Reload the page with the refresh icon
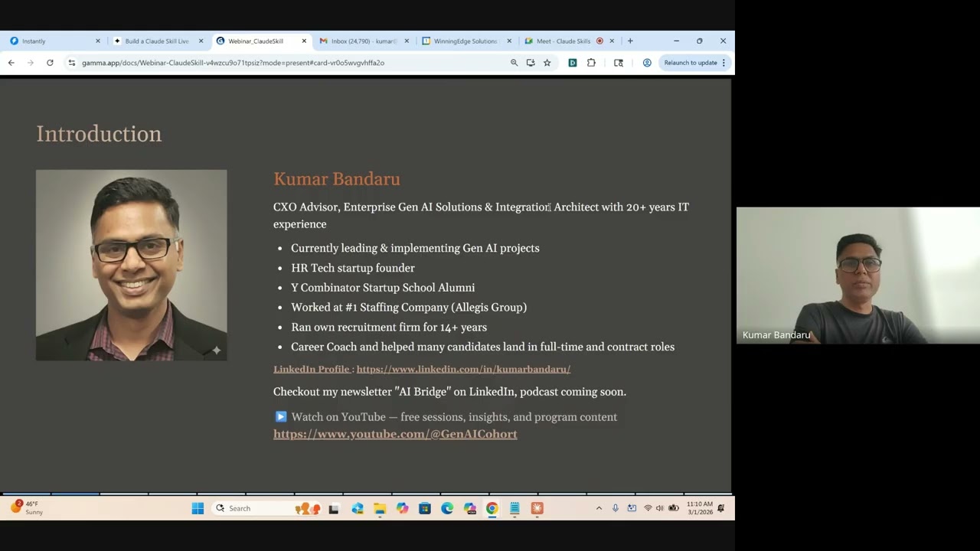 click(x=50, y=63)
